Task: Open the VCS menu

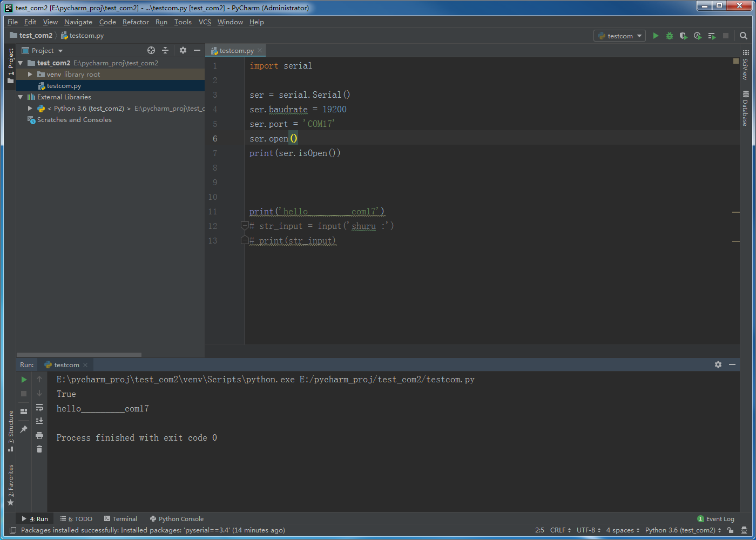Action: point(205,22)
